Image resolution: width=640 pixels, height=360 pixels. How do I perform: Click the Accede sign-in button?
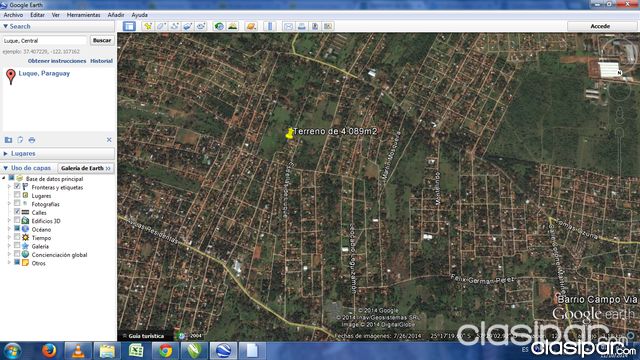(600, 26)
